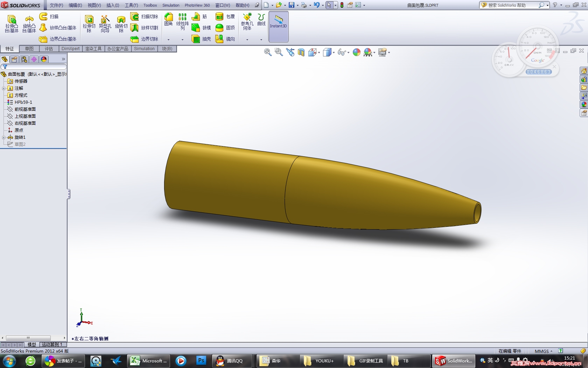Use the 抽壳 shell tool
This screenshot has width=588, height=368.
(x=201, y=39)
